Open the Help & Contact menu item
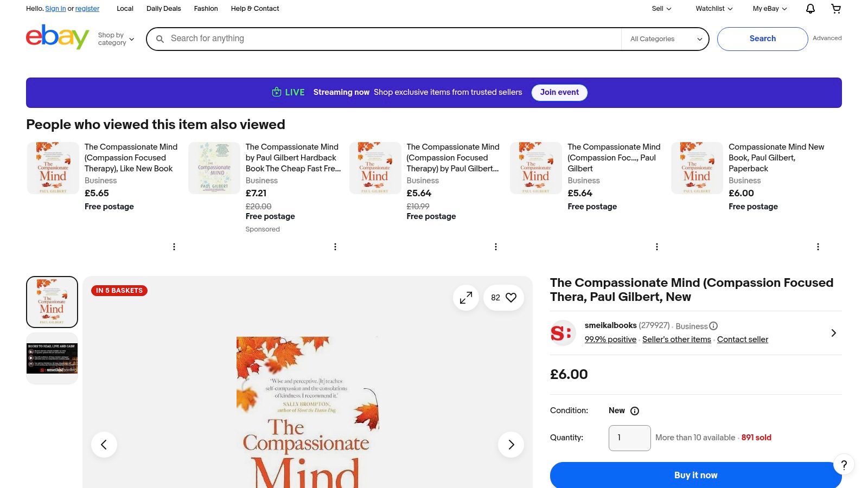This screenshot has width=868, height=488. coord(255,9)
